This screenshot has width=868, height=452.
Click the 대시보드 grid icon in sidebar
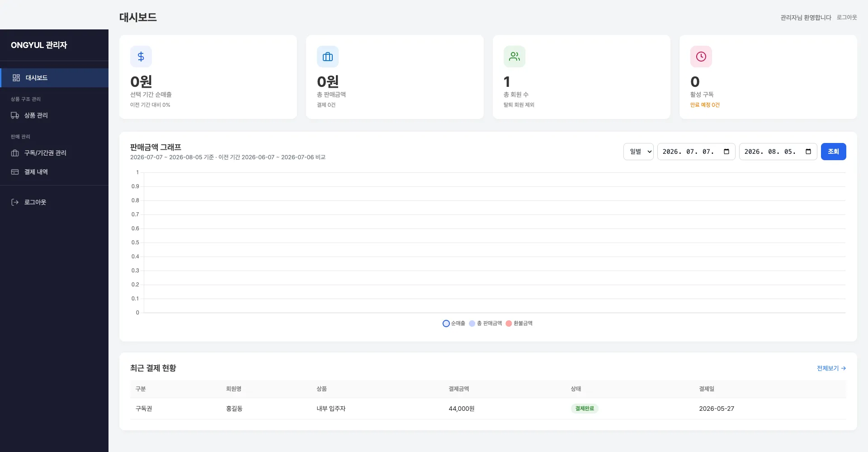pyautogui.click(x=16, y=78)
